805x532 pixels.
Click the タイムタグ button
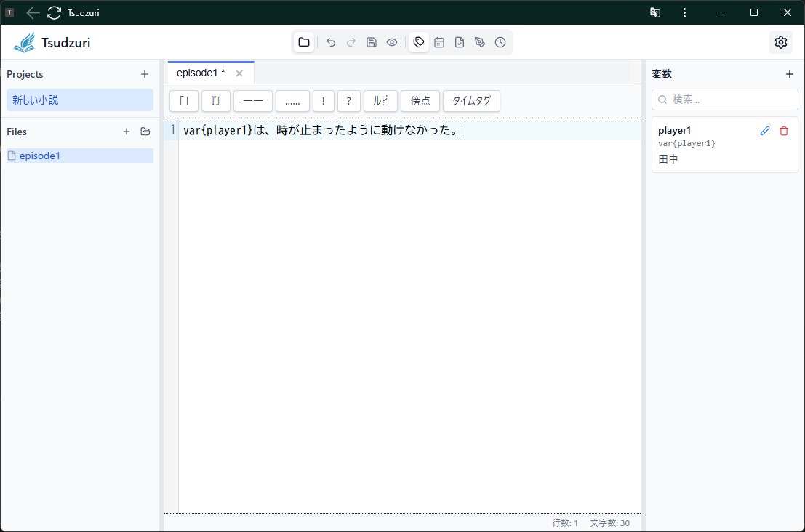pos(471,101)
